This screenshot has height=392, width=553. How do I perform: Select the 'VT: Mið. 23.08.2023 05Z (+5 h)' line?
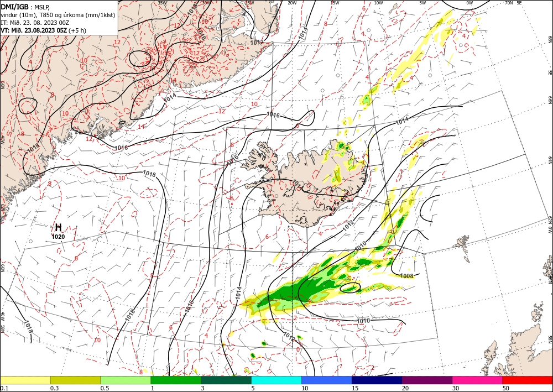click(x=43, y=30)
